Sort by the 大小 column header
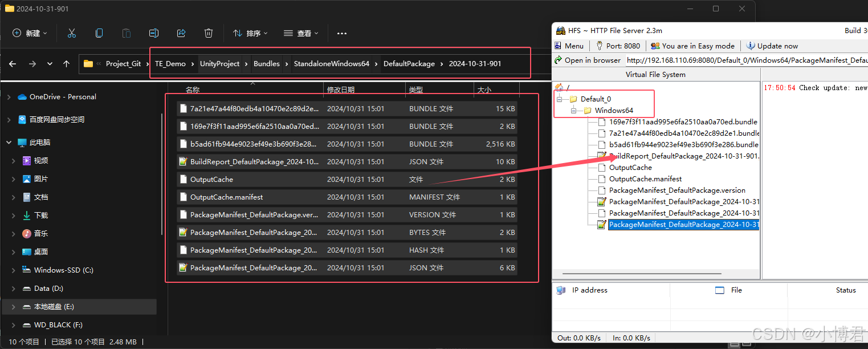Image resolution: width=868 pixels, height=349 pixels. 484,90
